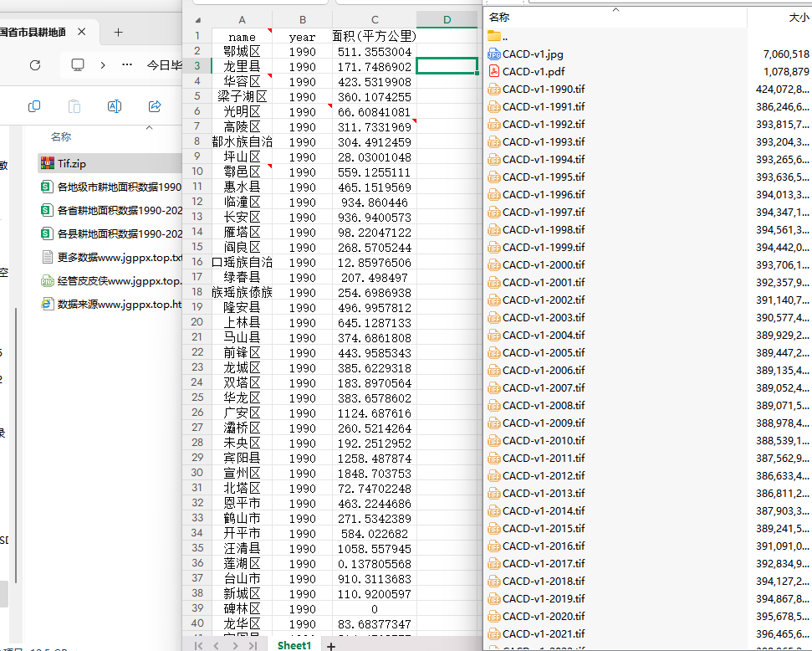
Task: Click cell containing 碑林区
Action: [242, 609]
